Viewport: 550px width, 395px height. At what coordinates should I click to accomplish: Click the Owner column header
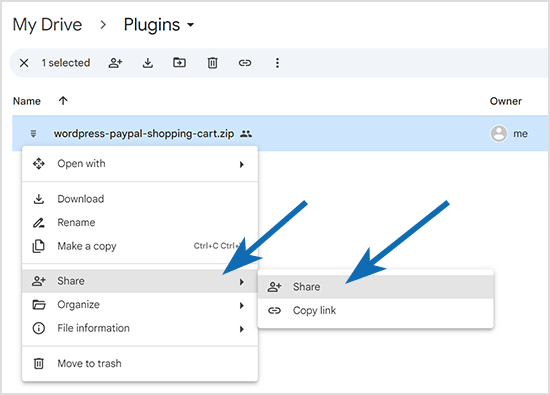[x=505, y=101]
